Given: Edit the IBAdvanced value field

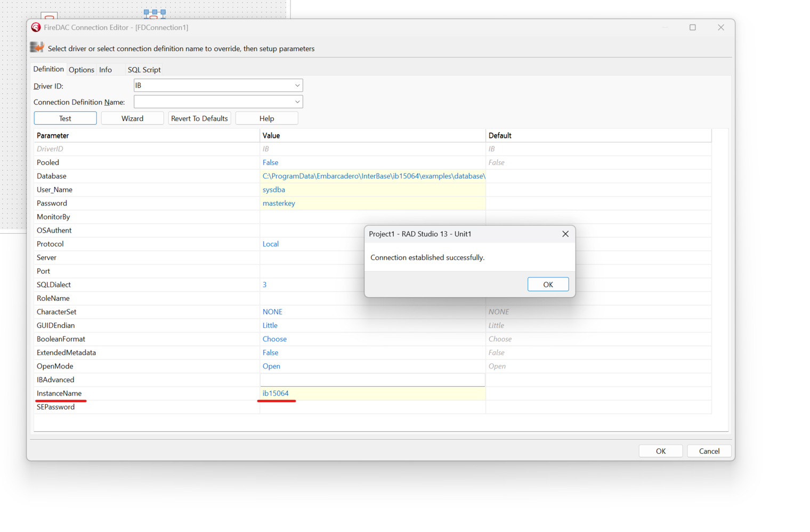Looking at the screenshot, I should [372, 380].
